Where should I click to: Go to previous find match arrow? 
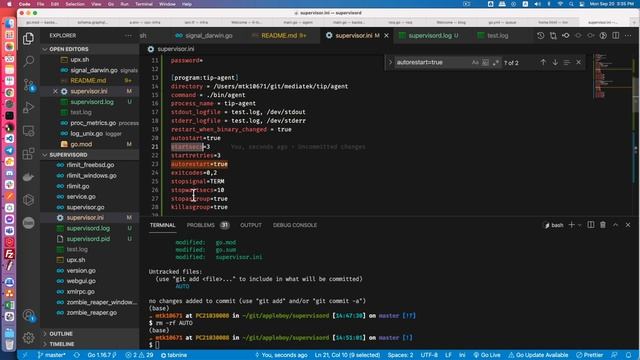pyautogui.click(x=543, y=62)
